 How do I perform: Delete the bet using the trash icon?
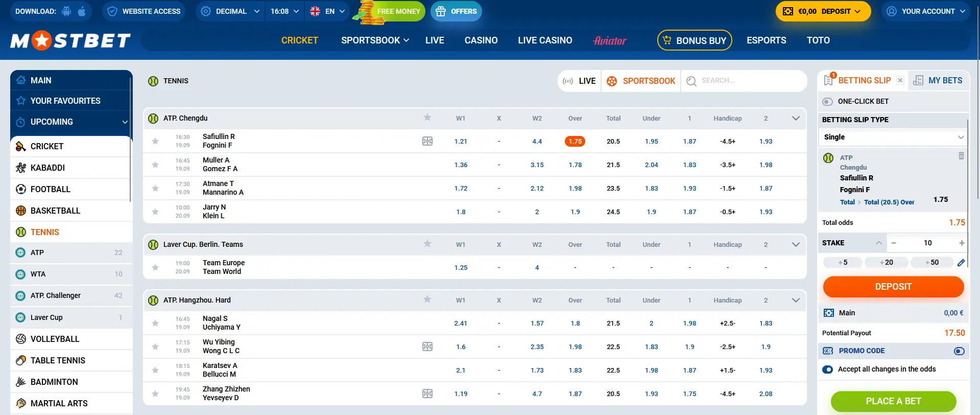(961, 156)
